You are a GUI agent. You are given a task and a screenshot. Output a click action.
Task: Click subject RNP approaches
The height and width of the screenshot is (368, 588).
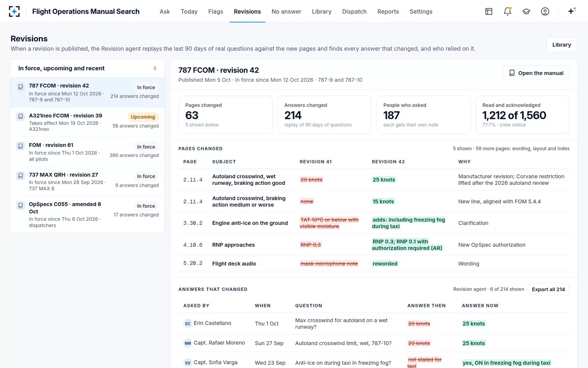tap(234, 245)
